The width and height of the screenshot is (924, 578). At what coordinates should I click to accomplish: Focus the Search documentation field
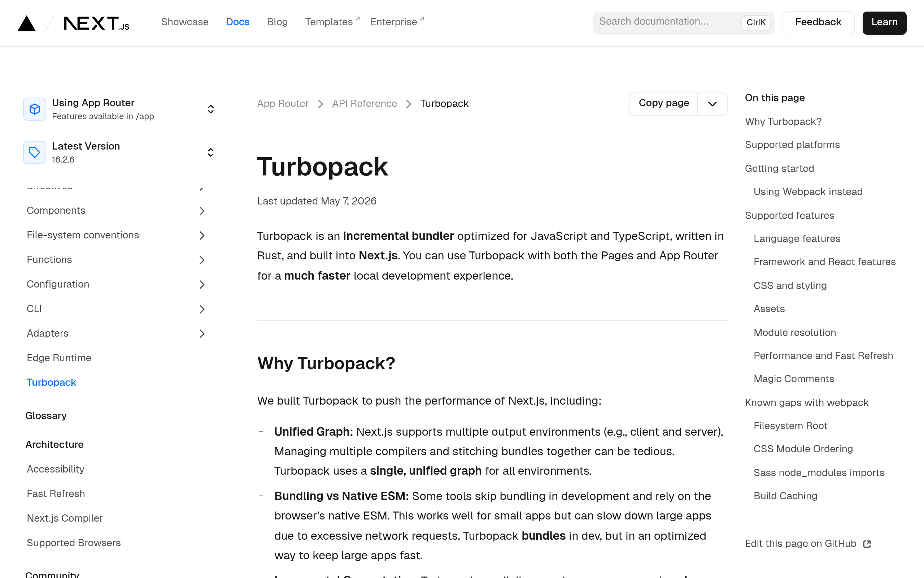(684, 22)
